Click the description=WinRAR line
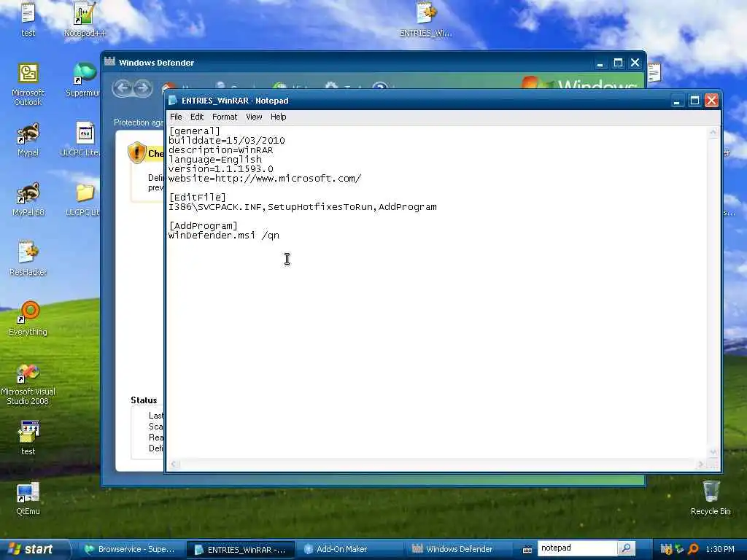 [220, 150]
